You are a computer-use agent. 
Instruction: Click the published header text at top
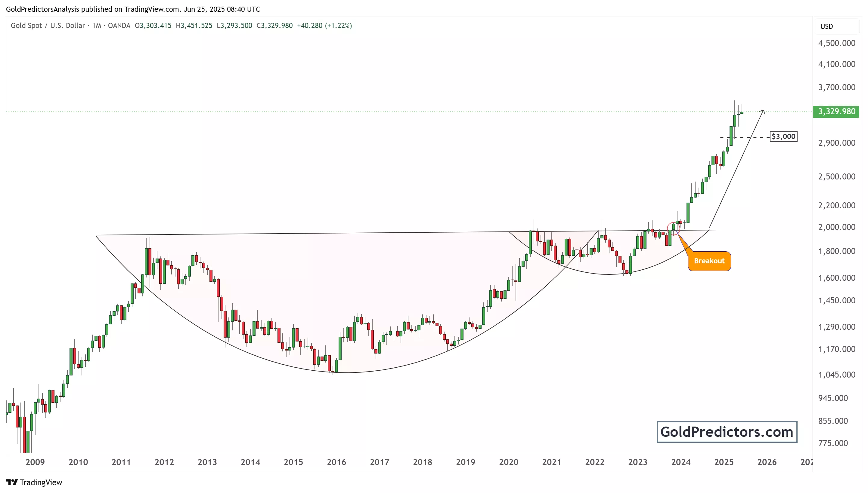coord(133,9)
